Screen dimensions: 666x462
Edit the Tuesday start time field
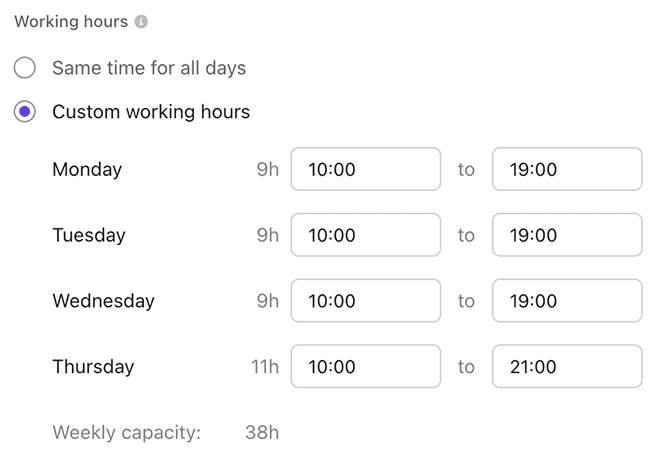tap(365, 235)
